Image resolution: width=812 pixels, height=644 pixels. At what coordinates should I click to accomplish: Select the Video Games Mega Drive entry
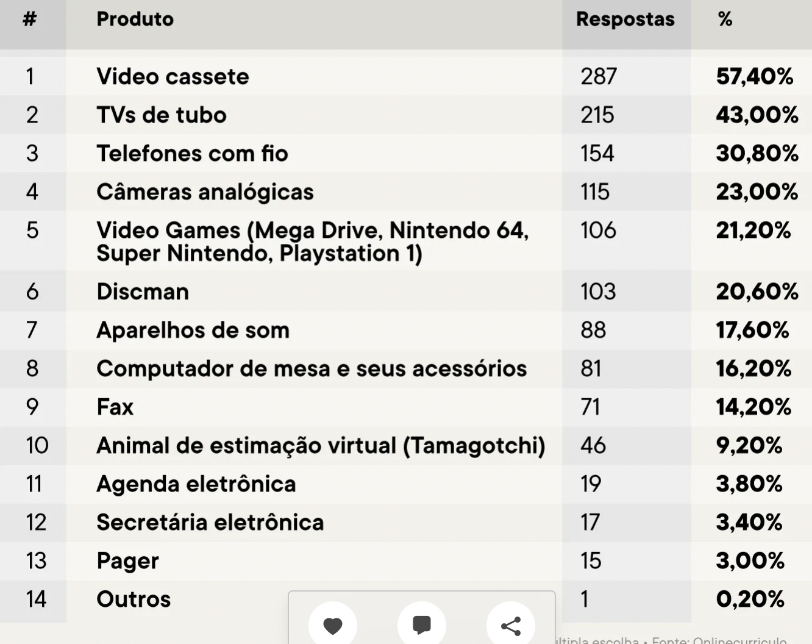pyautogui.click(x=313, y=241)
